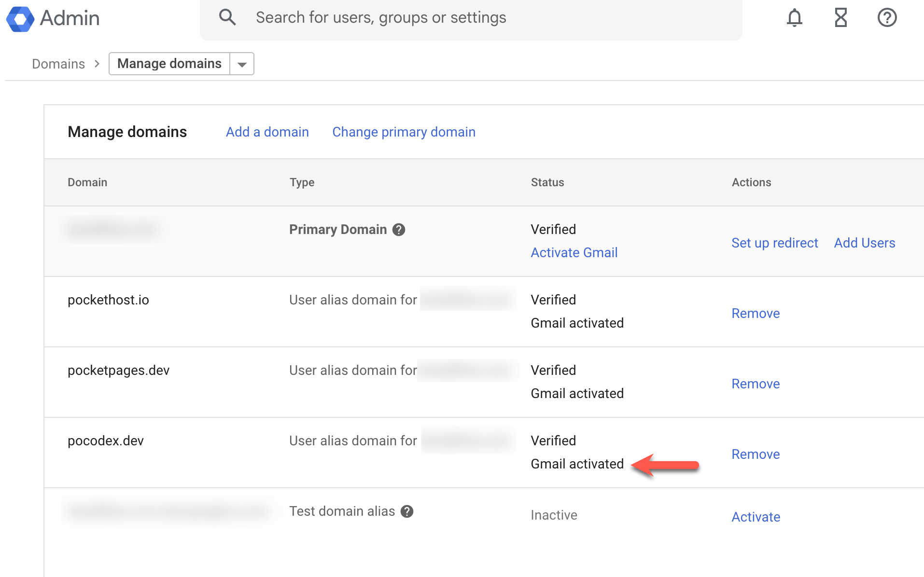Screen dimensions: 924x577
Task: Remove the pockethost.io domain
Action: (x=756, y=314)
